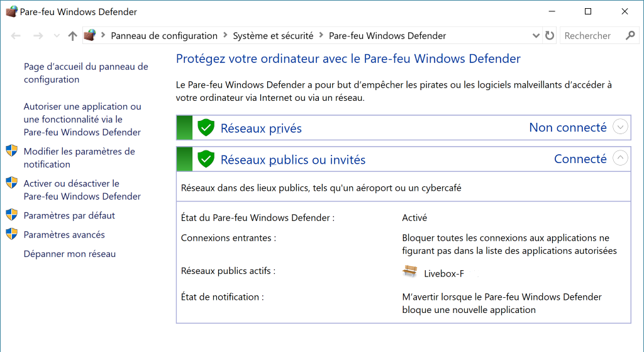Click shield icon beside Paramètres avancés
644x352 pixels.
click(x=12, y=234)
